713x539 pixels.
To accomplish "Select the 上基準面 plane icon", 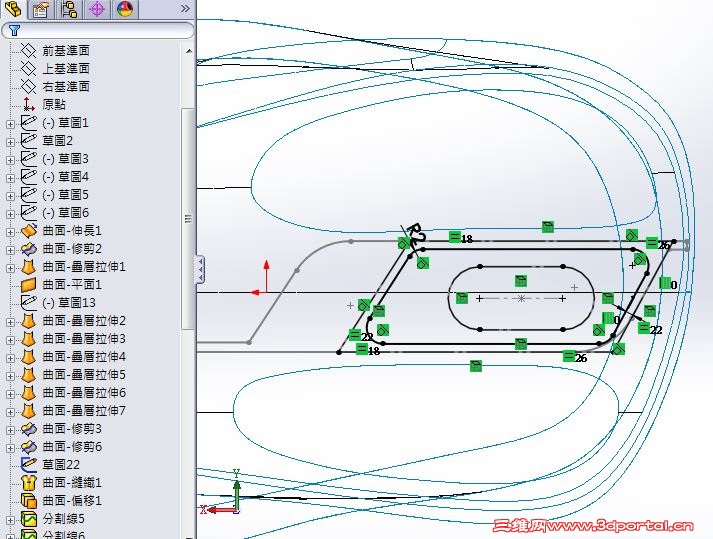I will (28, 68).
